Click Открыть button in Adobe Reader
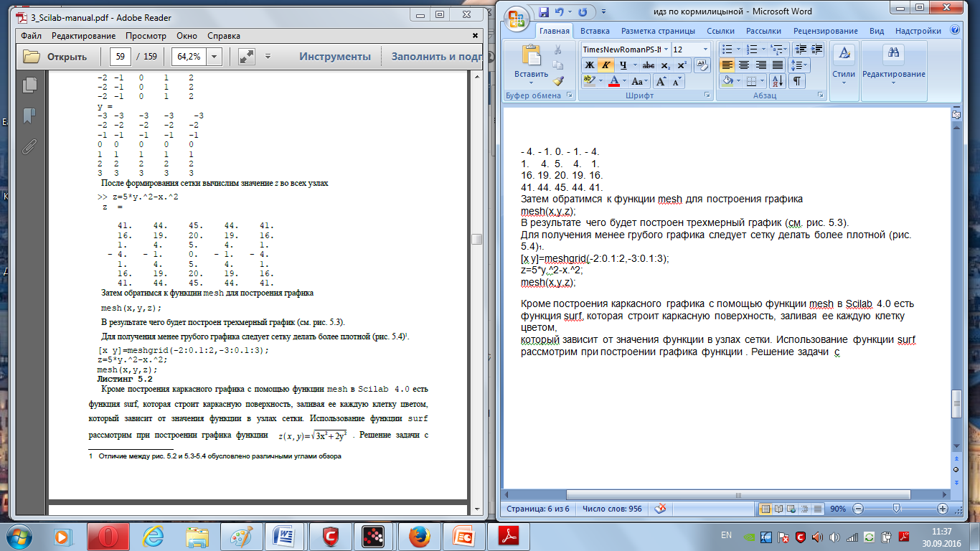Screen dimensions: 980x551 coord(55,57)
